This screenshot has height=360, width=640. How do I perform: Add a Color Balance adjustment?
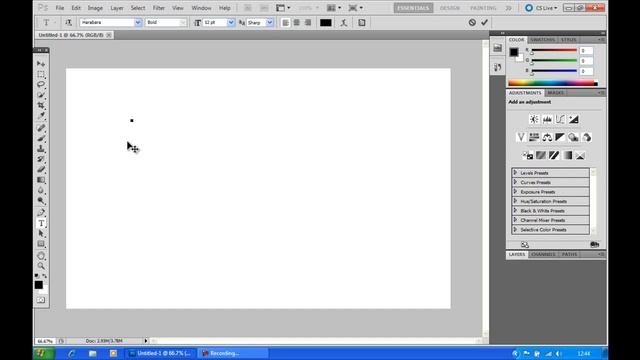pyautogui.click(x=547, y=137)
